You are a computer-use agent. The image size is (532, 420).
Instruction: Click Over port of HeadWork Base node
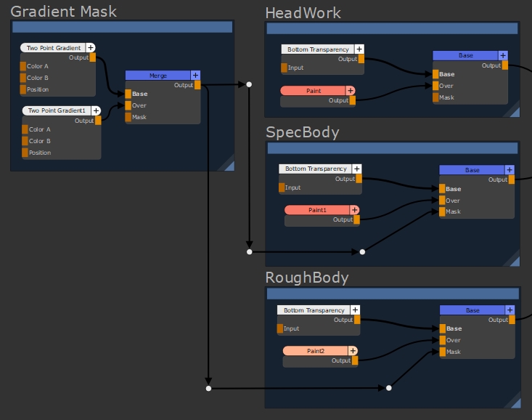point(435,86)
